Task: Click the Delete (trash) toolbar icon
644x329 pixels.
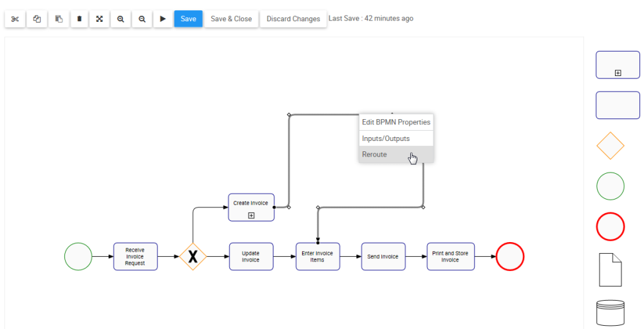Action: point(79,19)
